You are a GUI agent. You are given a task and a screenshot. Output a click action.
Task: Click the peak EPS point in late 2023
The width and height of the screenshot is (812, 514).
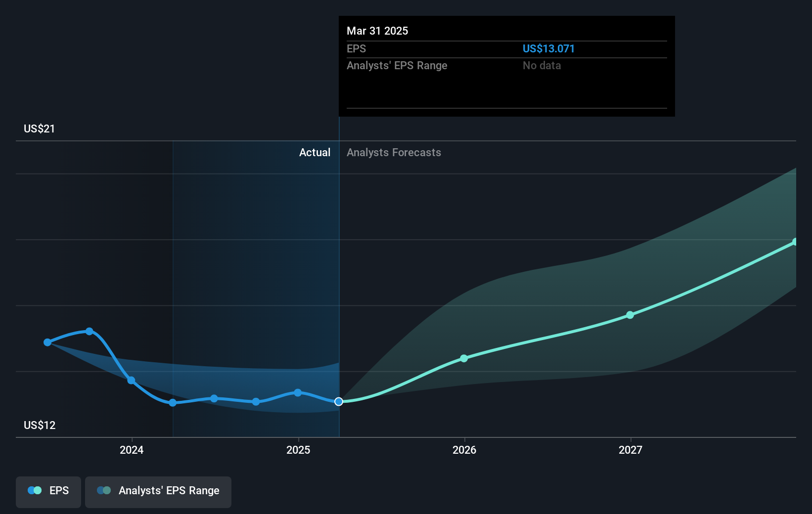pyautogui.click(x=90, y=331)
